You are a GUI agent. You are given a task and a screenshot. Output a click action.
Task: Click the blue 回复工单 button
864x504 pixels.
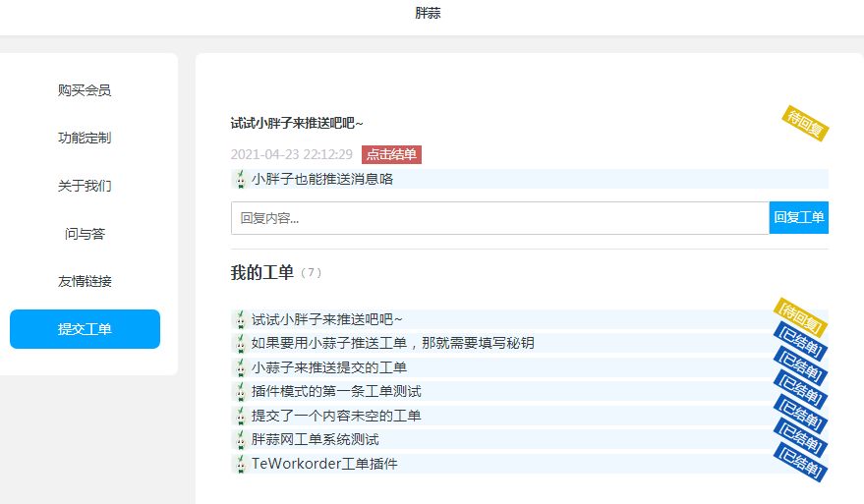click(x=798, y=218)
